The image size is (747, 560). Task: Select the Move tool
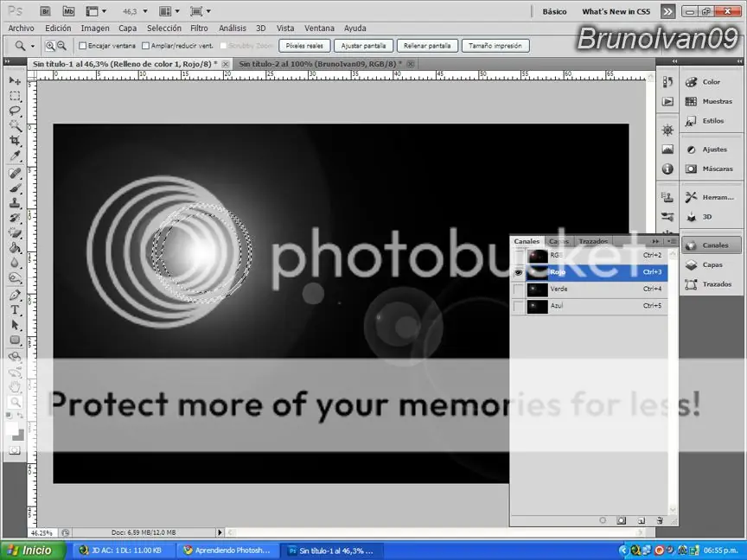coord(15,81)
